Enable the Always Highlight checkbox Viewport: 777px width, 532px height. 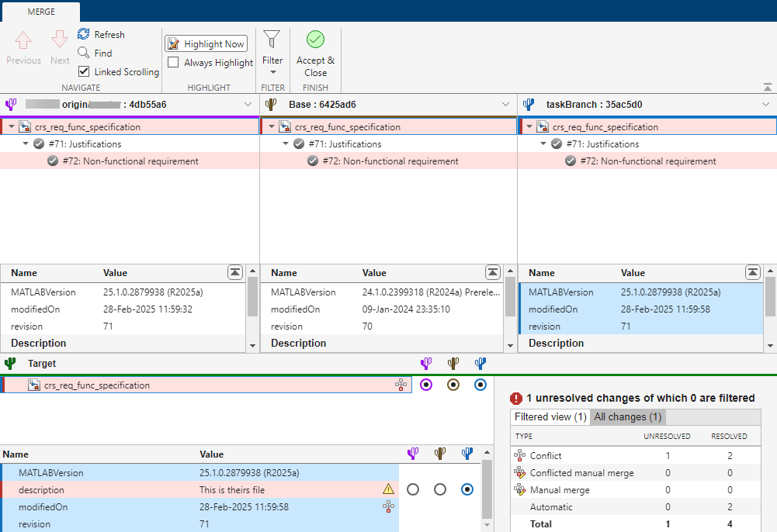click(174, 63)
